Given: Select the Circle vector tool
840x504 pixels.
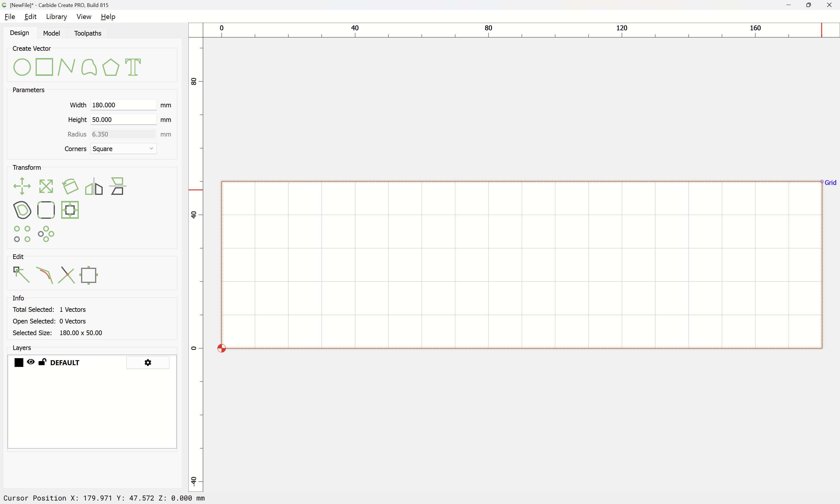Looking at the screenshot, I should (22, 67).
